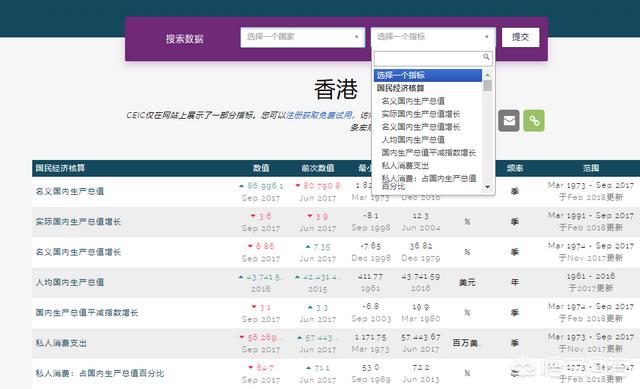
Task: Open the 选择一个指标 indicator dropdown
Action: pyautogui.click(x=433, y=37)
